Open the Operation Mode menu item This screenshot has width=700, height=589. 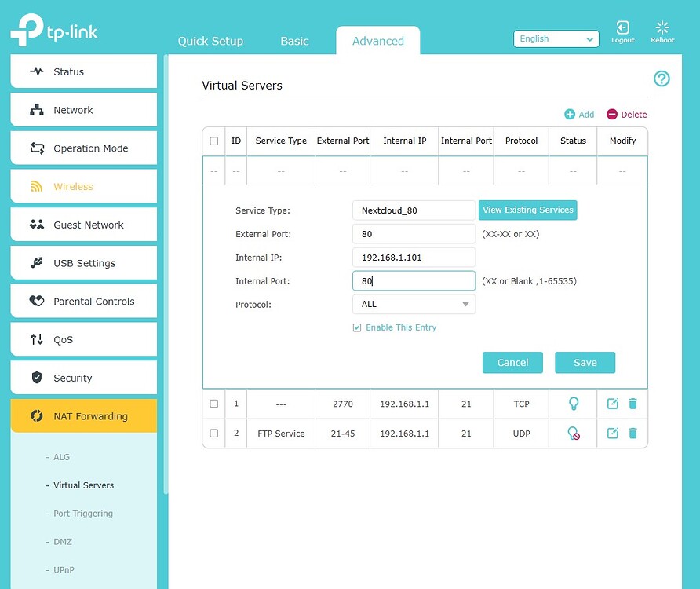(x=84, y=148)
